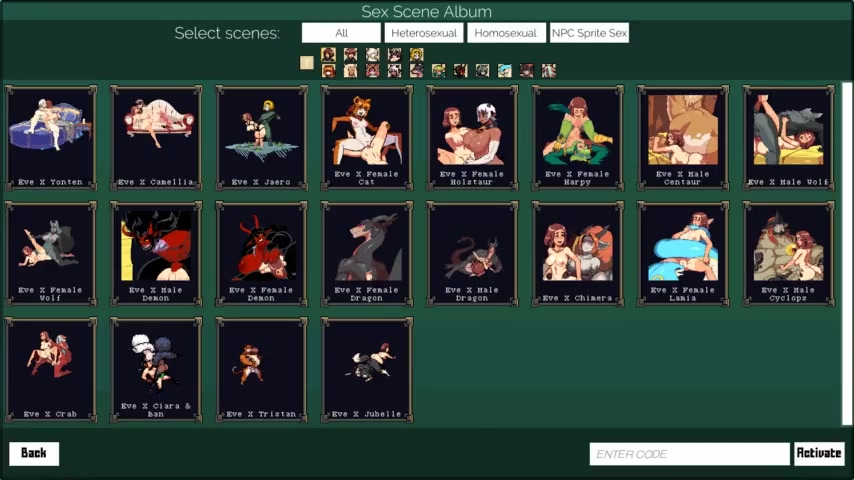Open the Eve X Chimera thumbnail
The image size is (854, 480).
coord(577,252)
